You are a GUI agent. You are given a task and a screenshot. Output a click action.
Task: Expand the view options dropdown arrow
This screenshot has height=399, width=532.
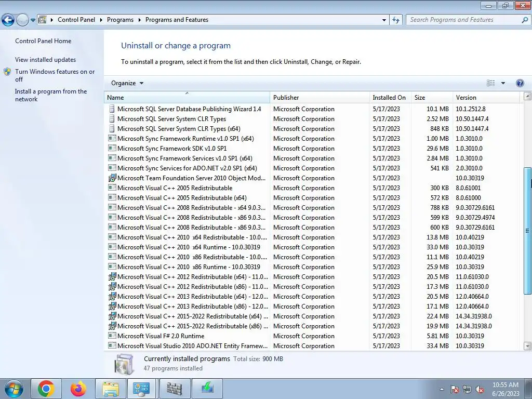(x=503, y=83)
